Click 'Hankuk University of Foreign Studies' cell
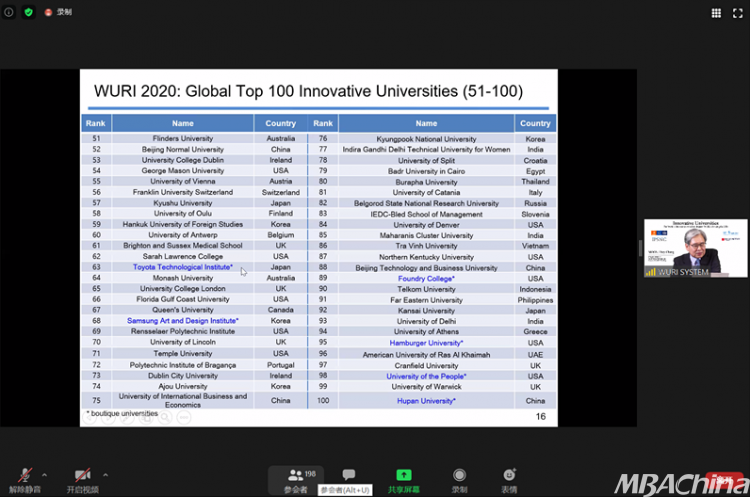This screenshot has height=497, width=750. [x=183, y=224]
